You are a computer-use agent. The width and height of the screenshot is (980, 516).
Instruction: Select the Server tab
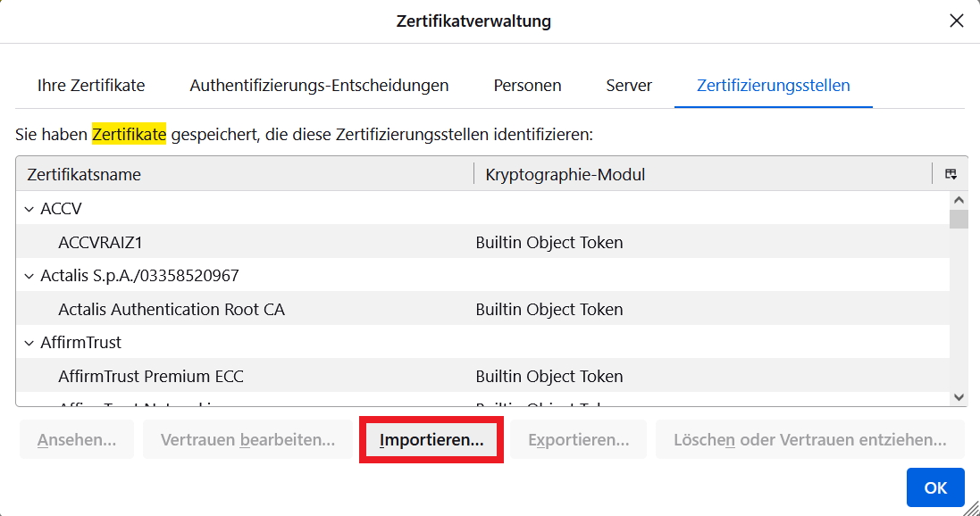(x=629, y=86)
